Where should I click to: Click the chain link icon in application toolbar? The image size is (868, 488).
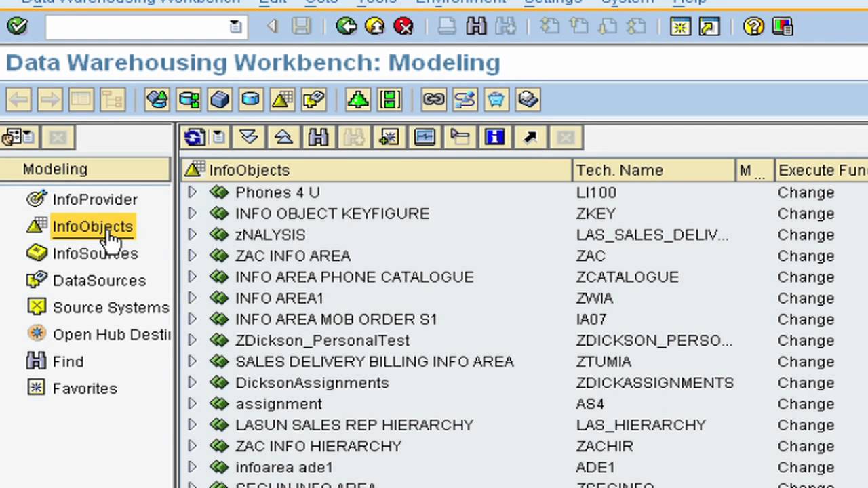coord(433,100)
